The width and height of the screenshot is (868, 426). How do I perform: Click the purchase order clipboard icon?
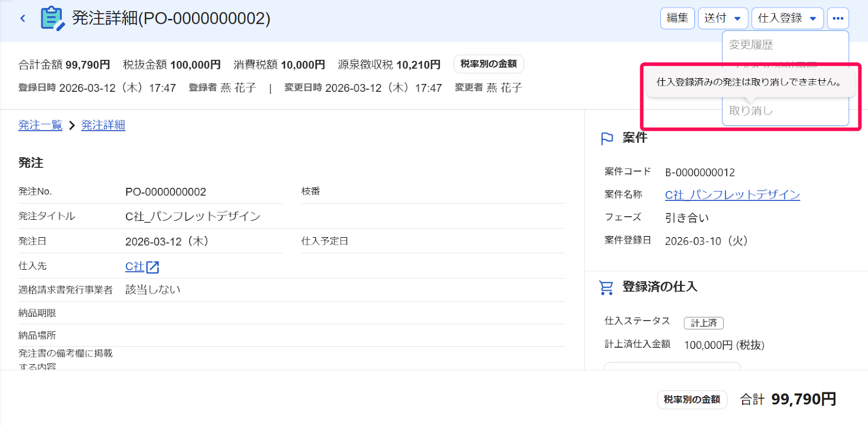coord(53,18)
